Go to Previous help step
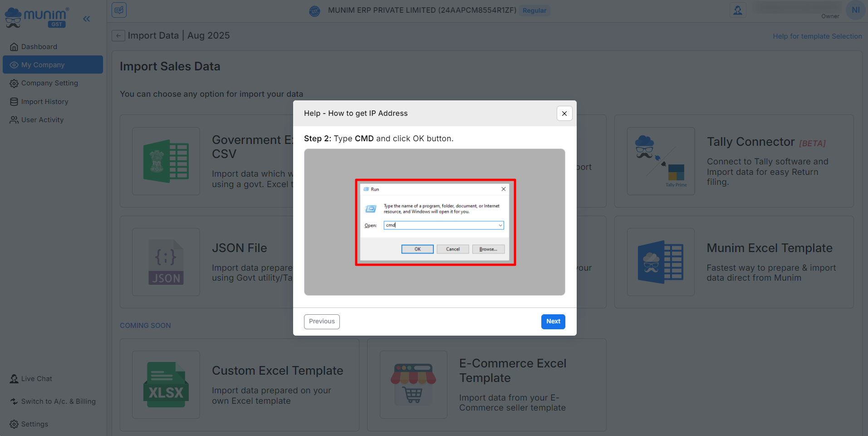The image size is (868, 436). click(322, 322)
